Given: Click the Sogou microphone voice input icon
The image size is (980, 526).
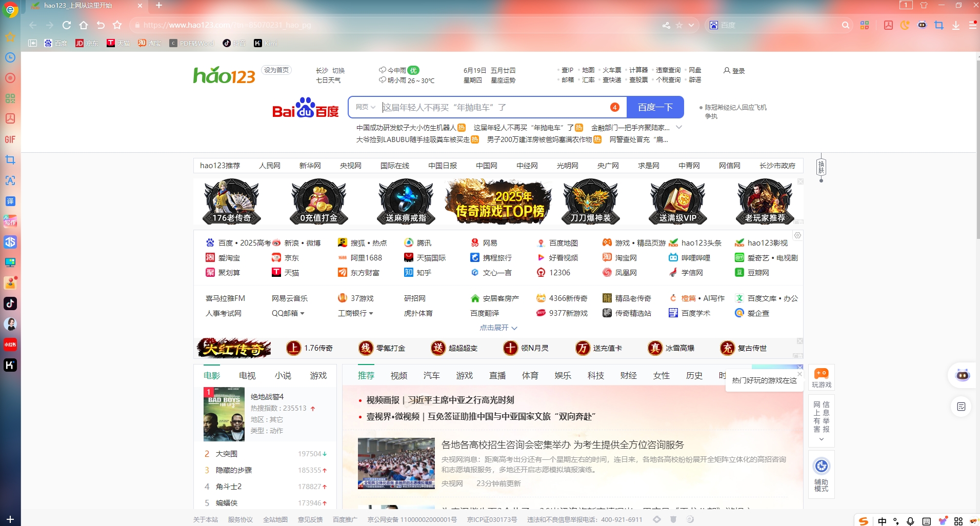Looking at the screenshot, I should pyautogui.click(x=910, y=521).
